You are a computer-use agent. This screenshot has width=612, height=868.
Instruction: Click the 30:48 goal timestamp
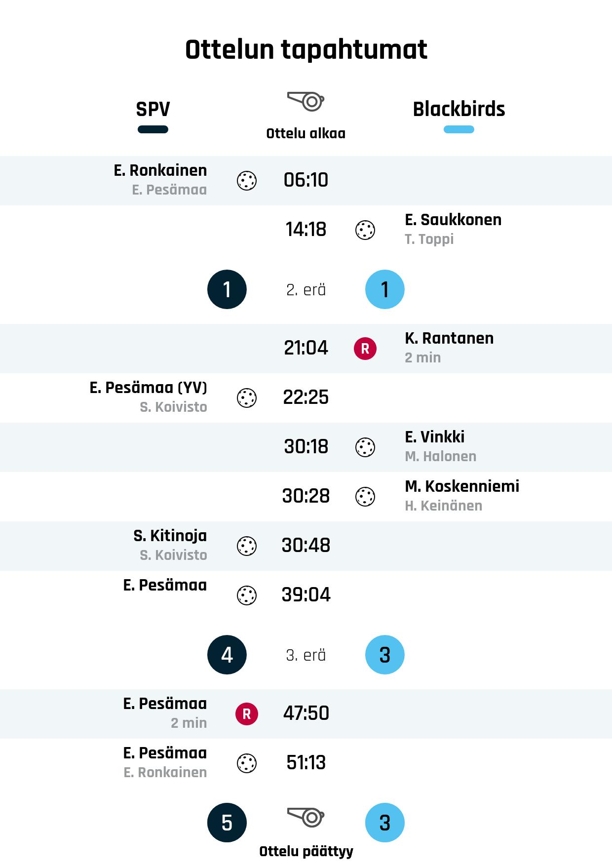(306, 546)
